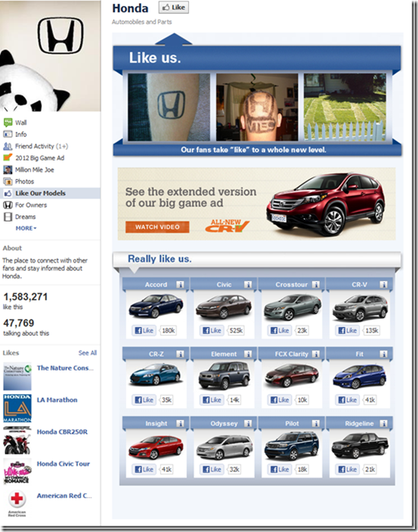Like the FCX Clarity model
This screenshot has height=532, width=418.
279,400
